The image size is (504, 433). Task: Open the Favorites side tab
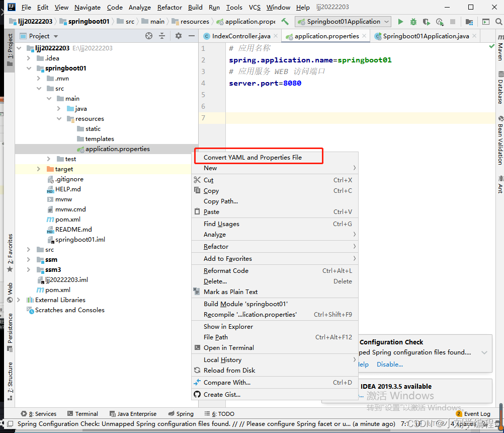pyautogui.click(x=10, y=253)
